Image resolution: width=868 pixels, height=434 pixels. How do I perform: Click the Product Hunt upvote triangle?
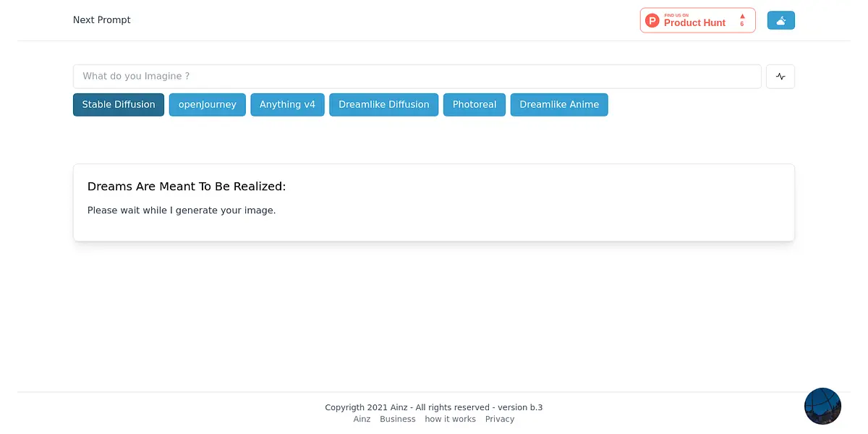coord(742,16)
